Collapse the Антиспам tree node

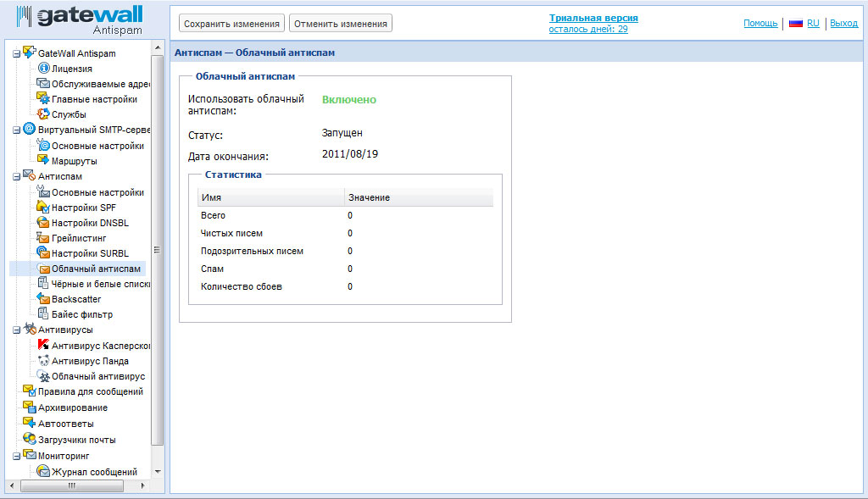(17, 176)
